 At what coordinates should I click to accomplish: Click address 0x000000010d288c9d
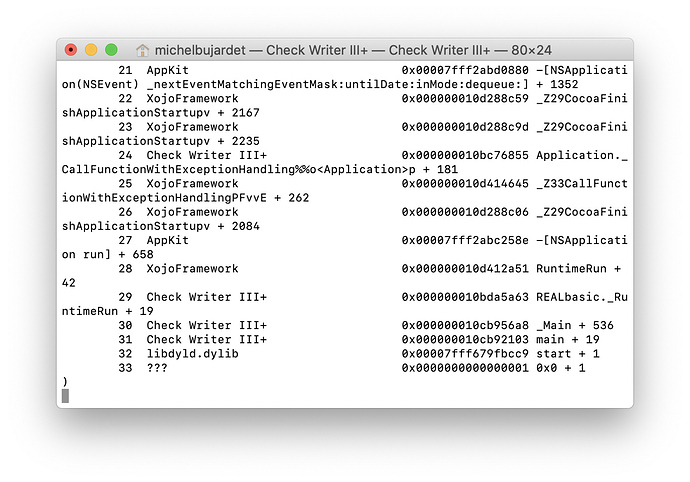465,127
